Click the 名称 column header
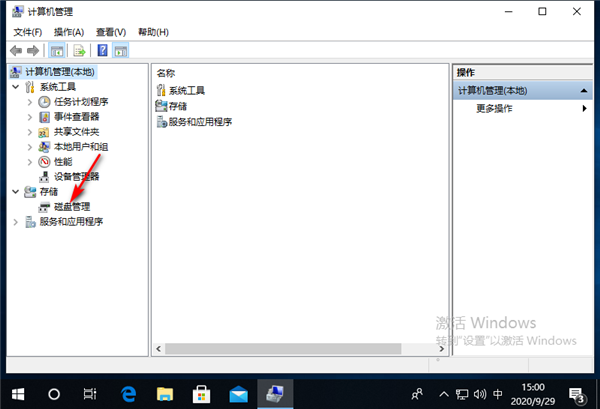This screenshot has height=409, width=600. click(x=166, y=73)
